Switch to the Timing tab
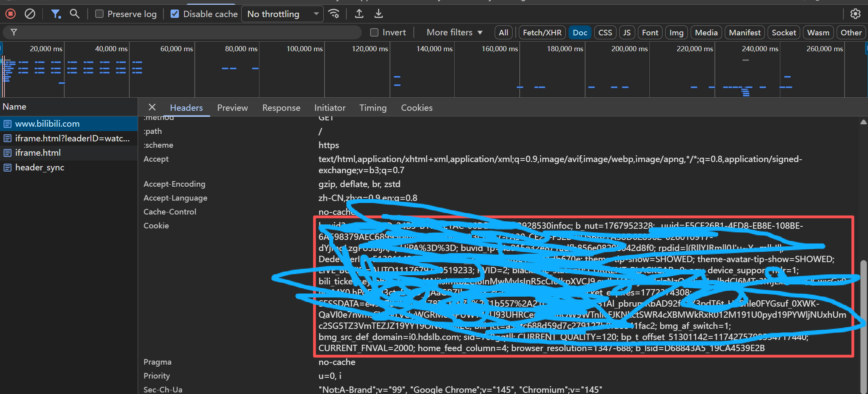 point(373,108)
